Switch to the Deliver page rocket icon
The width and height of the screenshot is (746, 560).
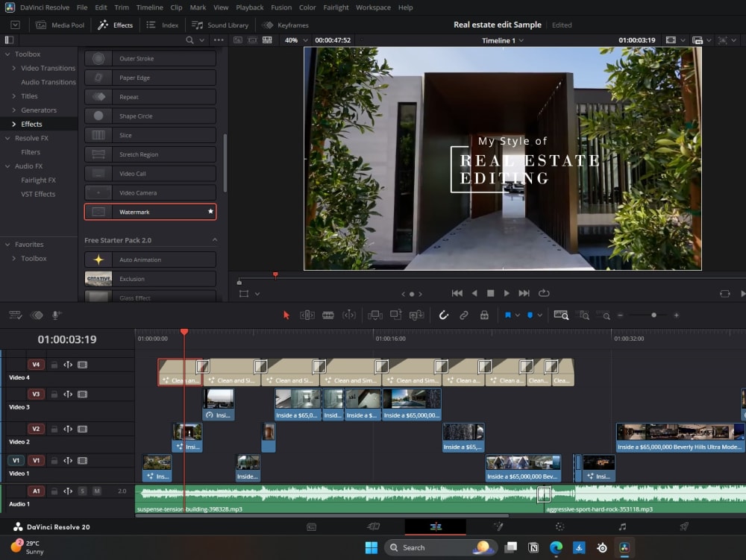coord(684,526)
